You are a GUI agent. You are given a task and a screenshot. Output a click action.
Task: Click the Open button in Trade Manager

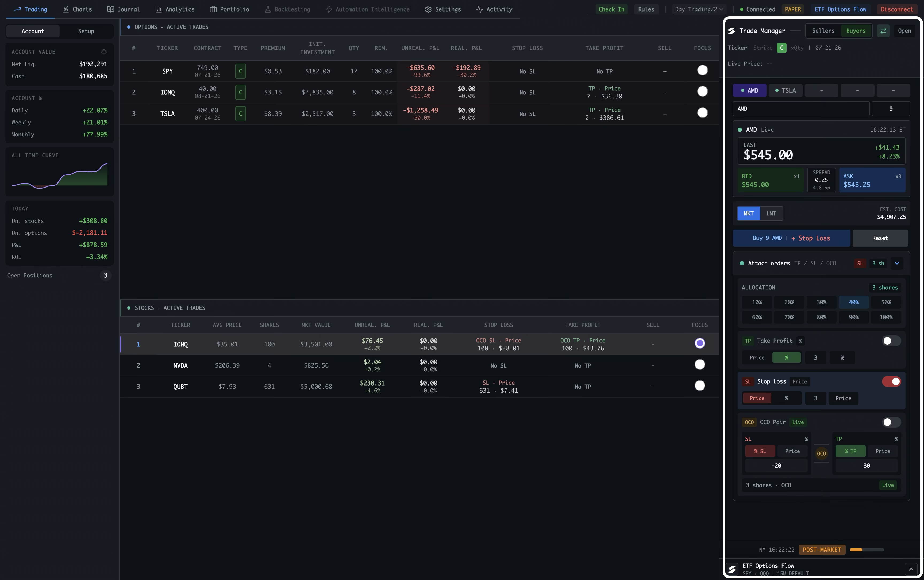(x=904, y=31)
